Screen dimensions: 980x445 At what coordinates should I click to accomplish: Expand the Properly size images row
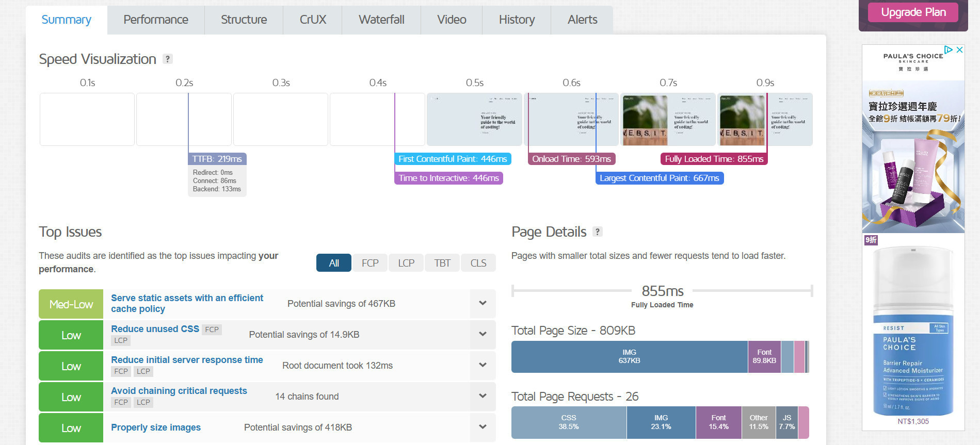coord(483,427)
